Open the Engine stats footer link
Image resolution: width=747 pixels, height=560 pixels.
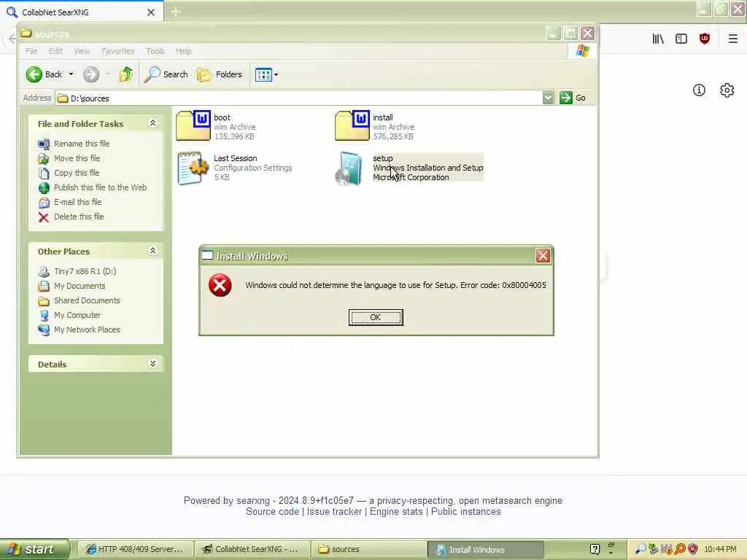click(x=396, y=511)
